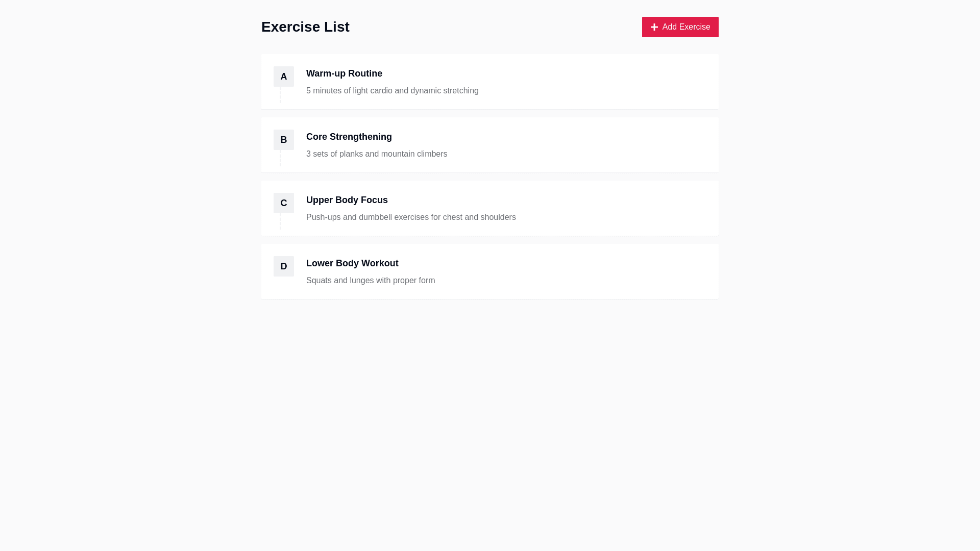This screenshot has height=551, width=980.
Task: Select the letter A step badge
Action: coord(284,77)
